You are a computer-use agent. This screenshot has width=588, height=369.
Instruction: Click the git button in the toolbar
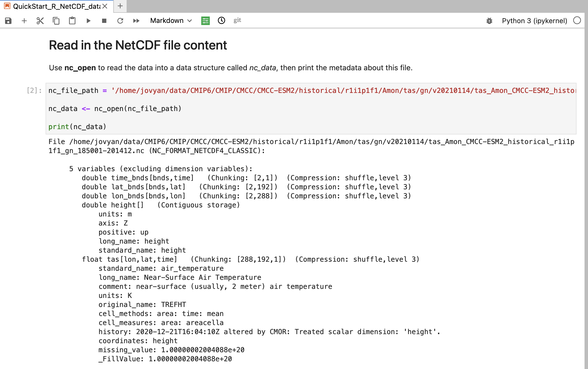(237, 20)
